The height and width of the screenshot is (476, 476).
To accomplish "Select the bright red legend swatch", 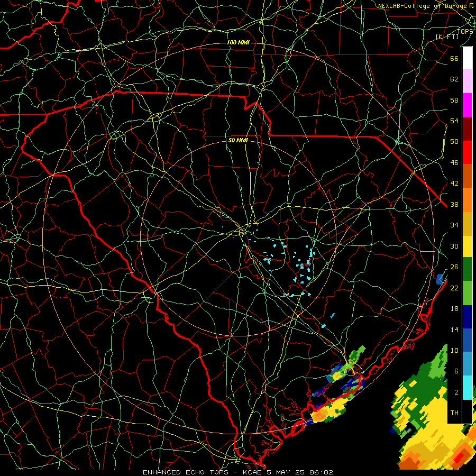I will coord(467,152).
